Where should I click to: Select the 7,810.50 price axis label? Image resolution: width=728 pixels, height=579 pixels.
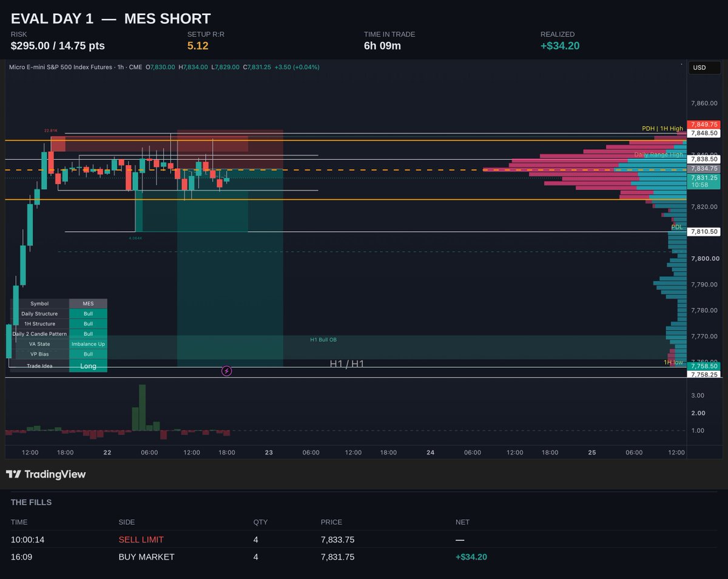click(703, 232)
